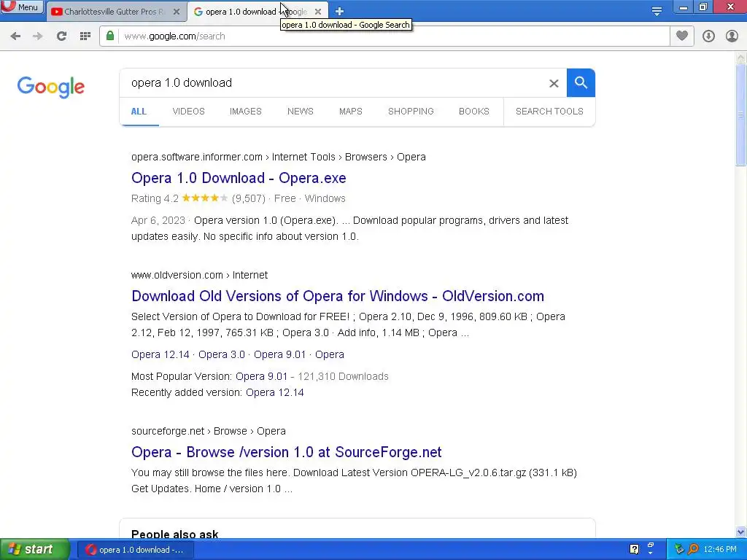The width and height of the screenshot is (747, 560).
Task: Click the scrollbar up arrow
Action: coord(741,58)
